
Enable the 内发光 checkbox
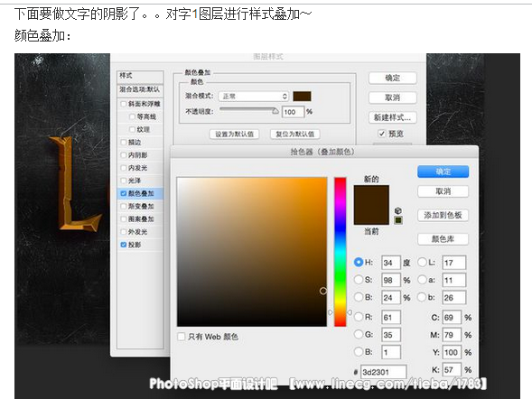point(124,168)
